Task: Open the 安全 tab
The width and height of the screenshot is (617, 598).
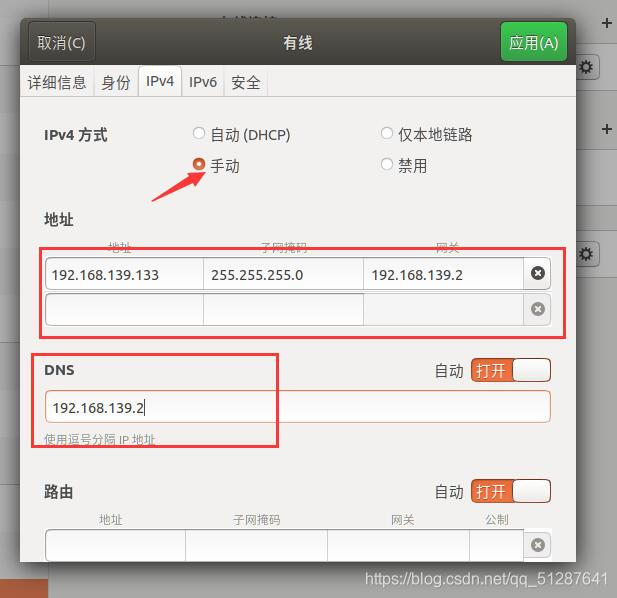Action: (x=246, y=82)
